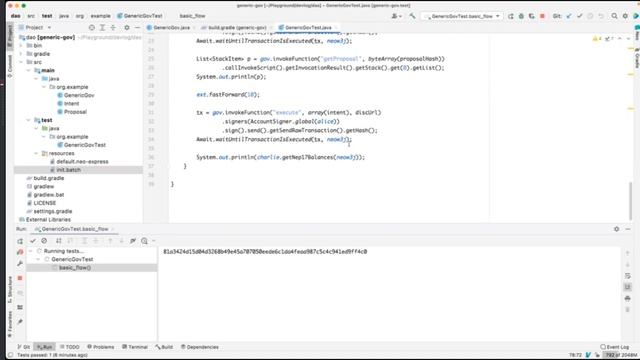Click the memory indicator in status bar
This screenshot has width=640, height=360.
621,355
